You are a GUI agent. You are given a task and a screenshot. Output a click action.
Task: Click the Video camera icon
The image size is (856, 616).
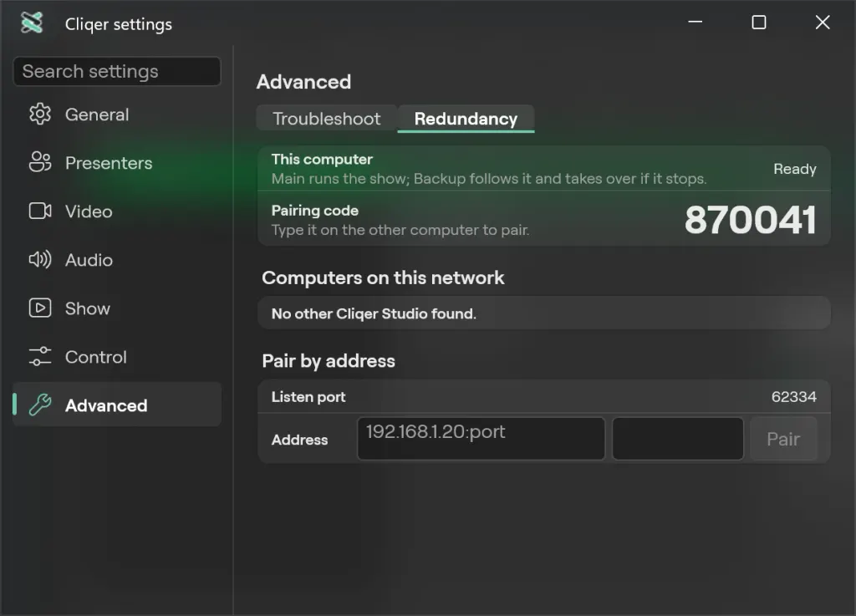click(40, 211)
